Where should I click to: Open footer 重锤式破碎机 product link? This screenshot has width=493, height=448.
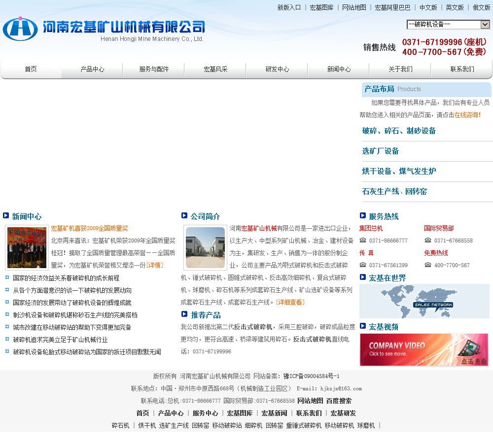(x=304, y=425)
